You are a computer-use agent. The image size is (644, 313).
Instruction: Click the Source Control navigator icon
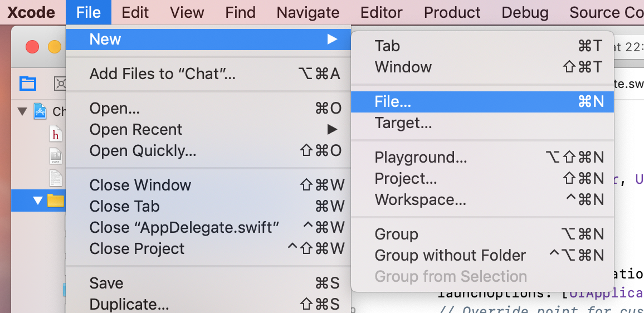(60, 84)
